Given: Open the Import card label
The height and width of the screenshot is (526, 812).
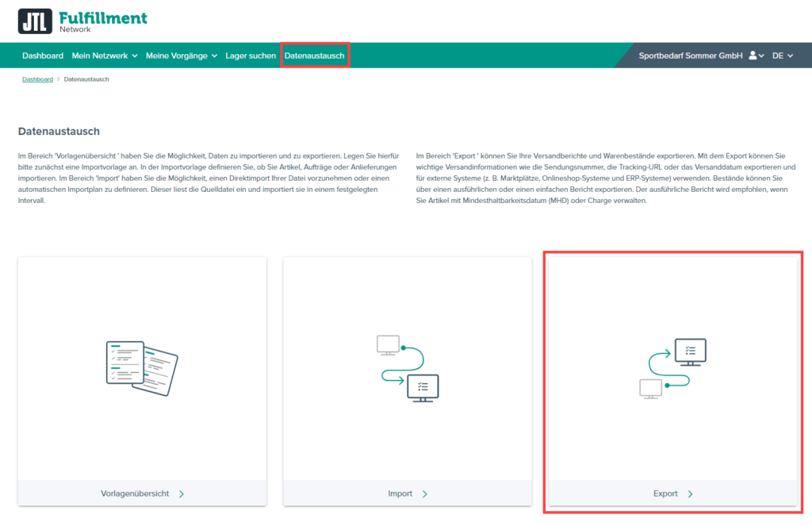Looking at the screenshot, I should pyautogui.click(x=400, y=493).
